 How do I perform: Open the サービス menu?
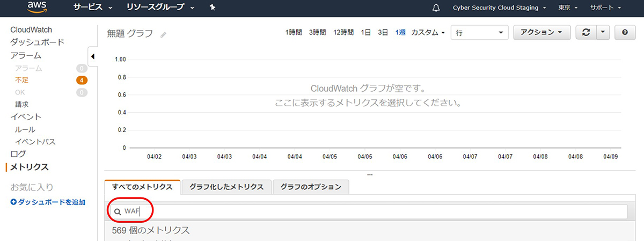tap(92, 8)
